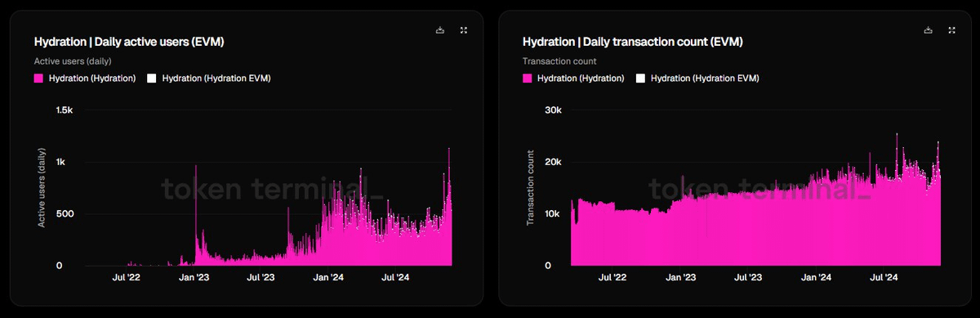Toggle Hydration (Hydration) series in transaction count legend
This screenshot has height=318, width=980.
[573, 78]
